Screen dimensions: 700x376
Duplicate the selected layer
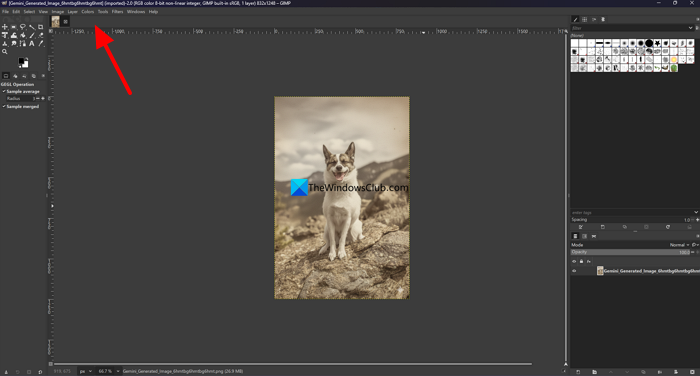643,372
